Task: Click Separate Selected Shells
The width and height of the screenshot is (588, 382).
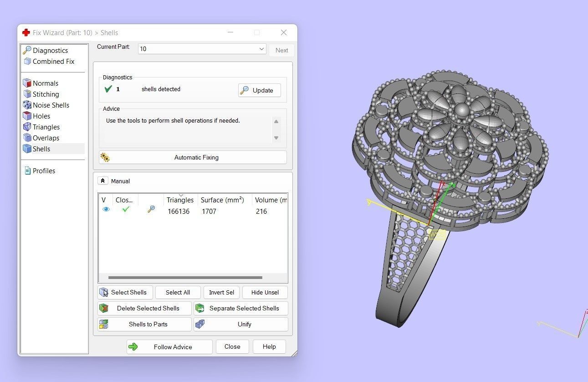Action: [x=241, y=309]
